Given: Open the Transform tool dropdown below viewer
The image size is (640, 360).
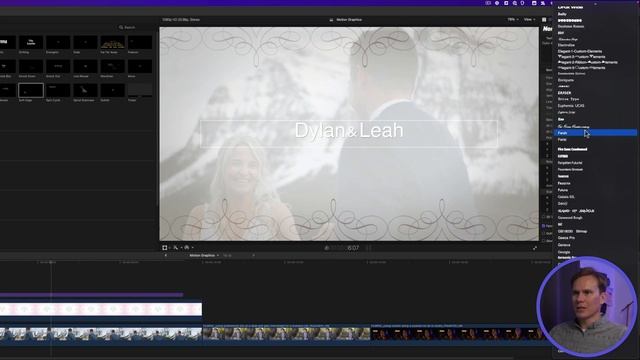Looking at the screenshot, I should pyautogui.click(x=166, y=248).
